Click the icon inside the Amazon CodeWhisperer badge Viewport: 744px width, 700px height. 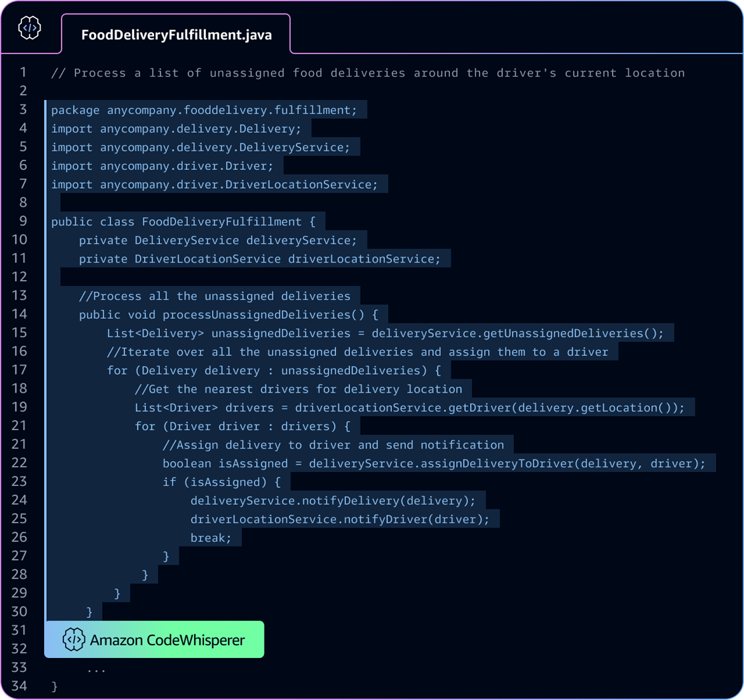(x=73, y=639)
